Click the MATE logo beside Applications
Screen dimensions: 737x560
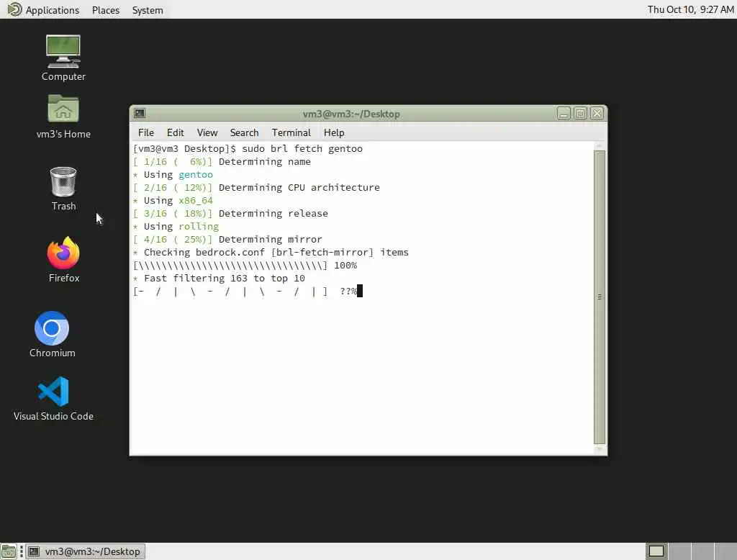coord(14,9)
